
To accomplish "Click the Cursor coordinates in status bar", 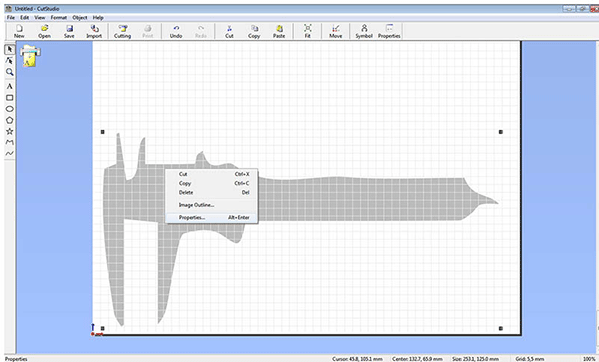I will click(x=357, y=359).
